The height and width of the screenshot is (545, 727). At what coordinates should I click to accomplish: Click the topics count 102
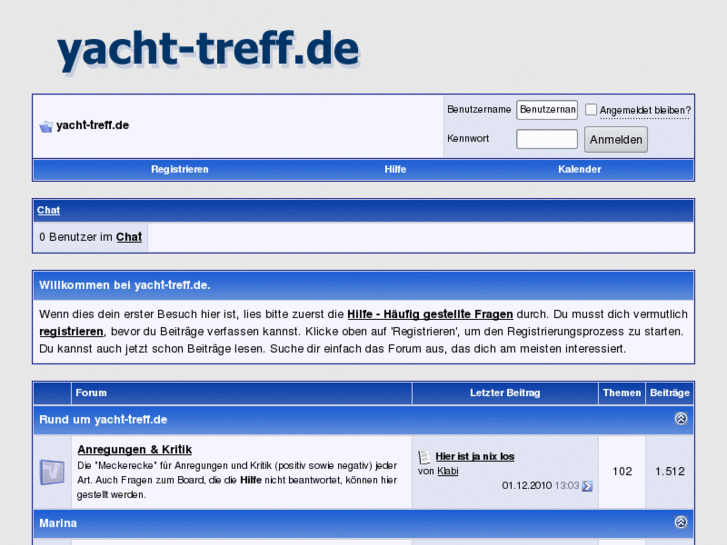(622, 471)
